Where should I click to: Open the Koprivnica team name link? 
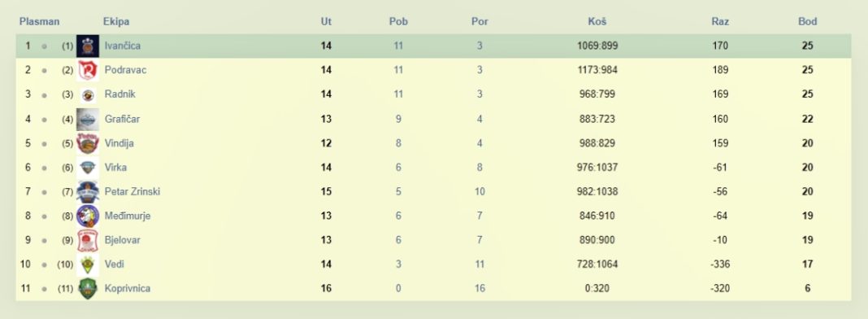(128, 289)
